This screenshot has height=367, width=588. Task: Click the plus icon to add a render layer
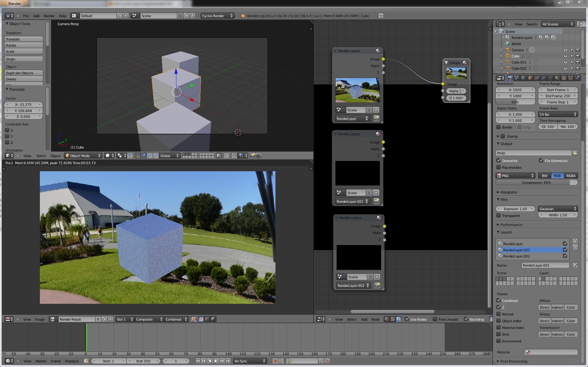pyautogui.click(x=575, y=241)
